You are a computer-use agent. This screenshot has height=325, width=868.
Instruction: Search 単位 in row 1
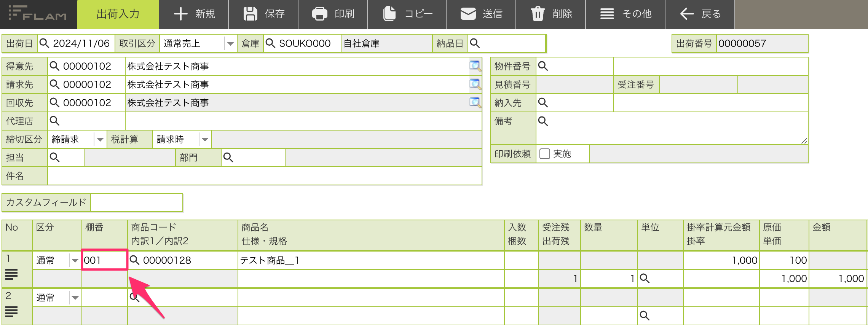645,279
